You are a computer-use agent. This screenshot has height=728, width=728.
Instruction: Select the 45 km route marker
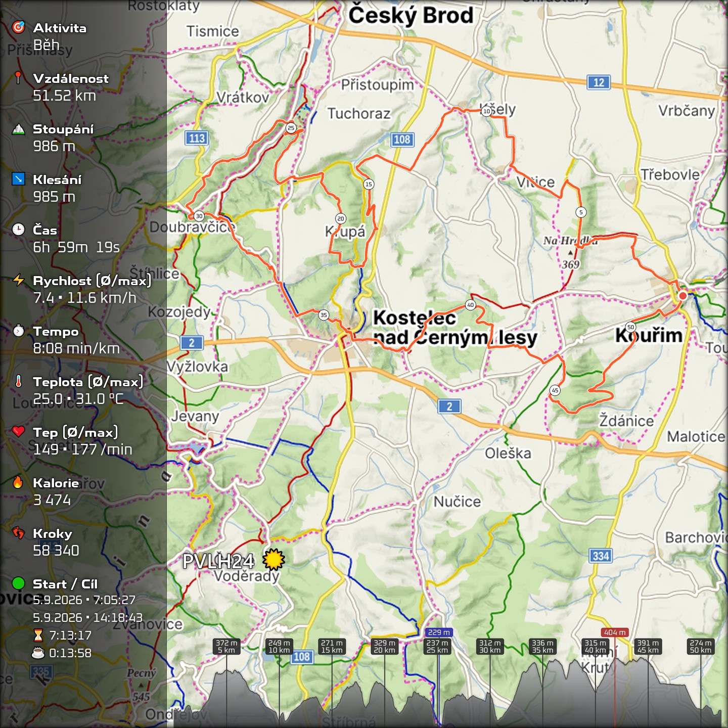tap(555, 390)
